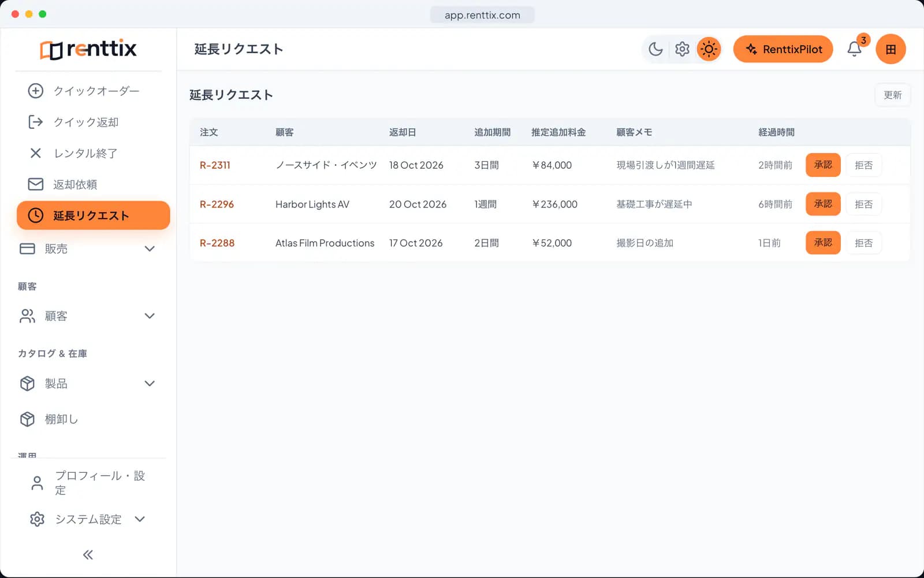Reject Atlas Film Productions request
Image resolution: width=924 pixels, height=578 pixels.
click(x=863, y=243)
